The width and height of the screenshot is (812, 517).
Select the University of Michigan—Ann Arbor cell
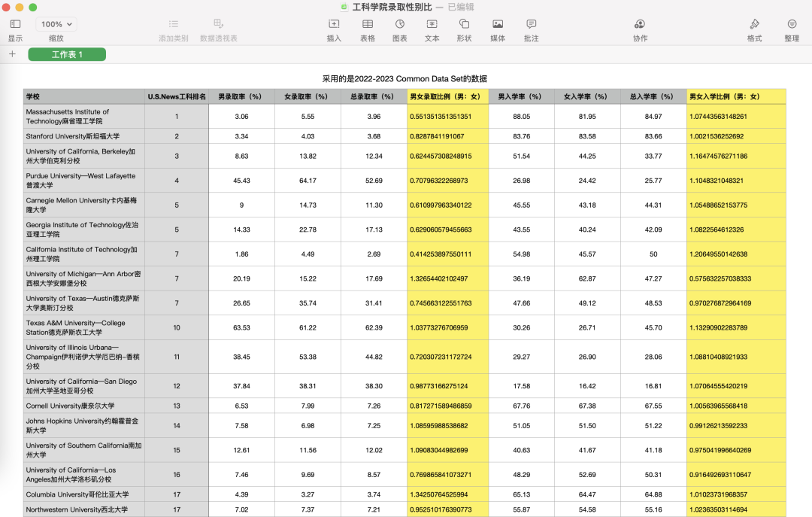(x=84, y=278)
